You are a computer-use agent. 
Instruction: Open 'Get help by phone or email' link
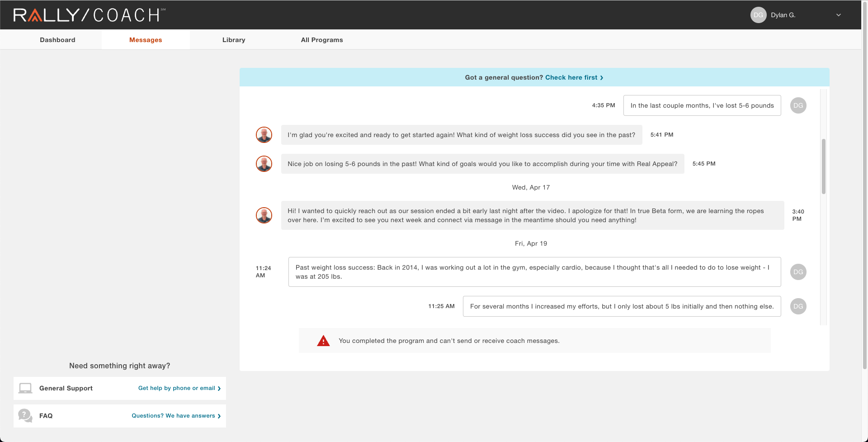[179, 388]
